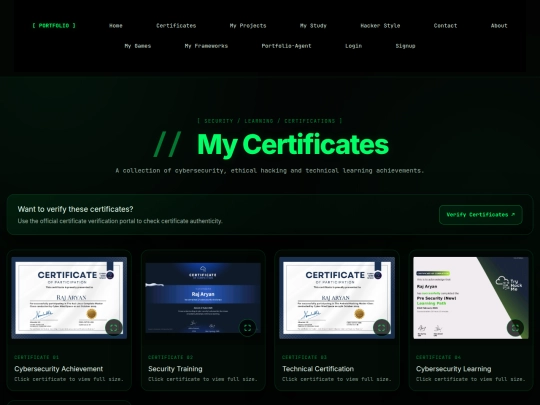Open the TryHackMe certificate image

coord(471,298)
